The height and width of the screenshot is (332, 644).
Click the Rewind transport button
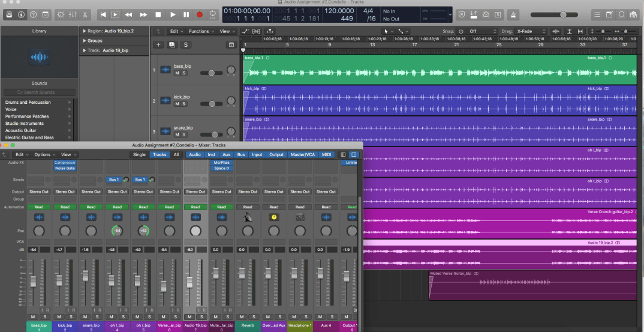click(128, 14)
